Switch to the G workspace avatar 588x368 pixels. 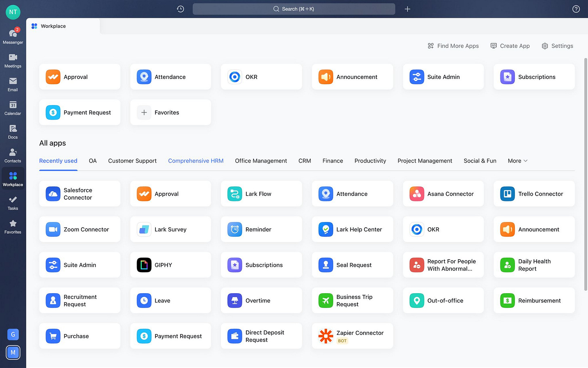(x=13, y=334)
